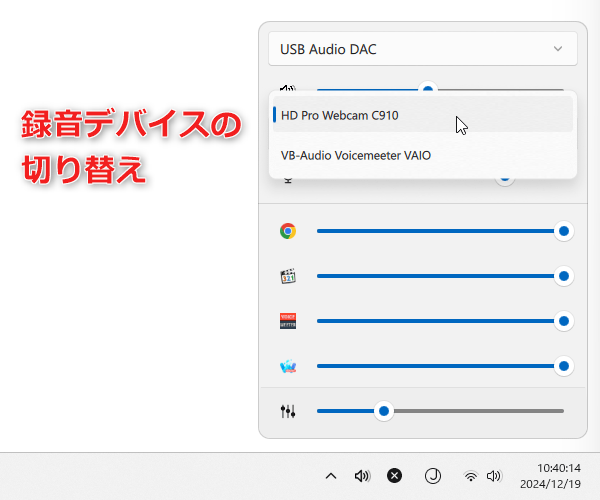The height and width of the screenshot is (500, 600).
Task: Click the blue app icon above the mixer row
Action: coord(288,366)
